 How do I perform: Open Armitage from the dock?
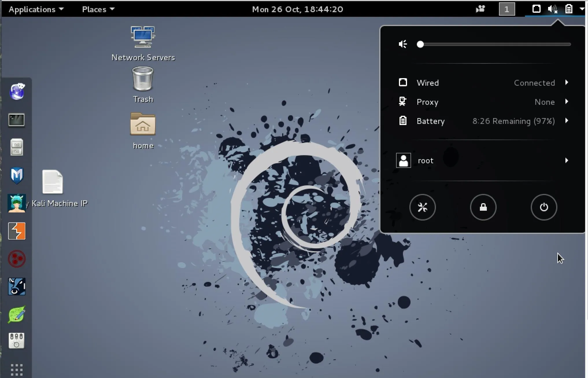click(x=16, y=203)
